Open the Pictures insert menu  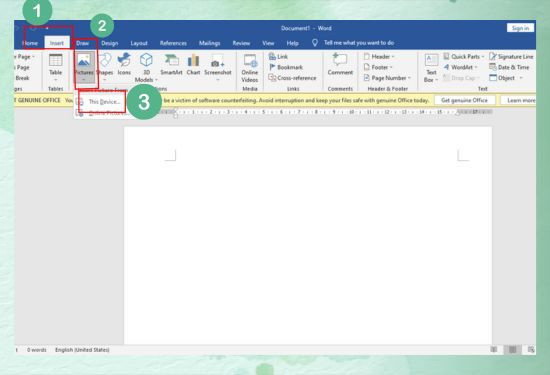[x=84, y=68]
